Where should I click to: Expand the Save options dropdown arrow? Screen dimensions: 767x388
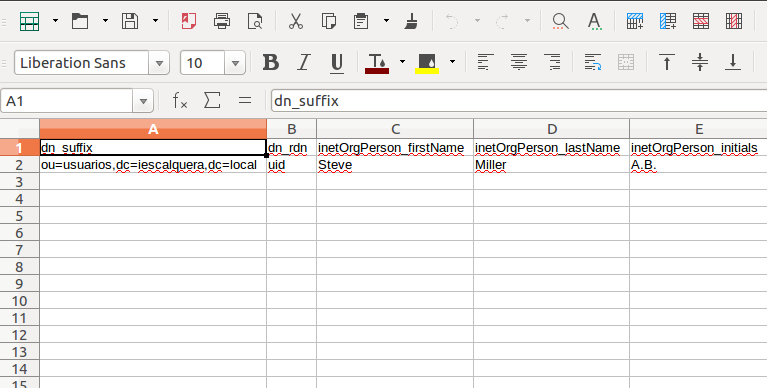[156, 21]
